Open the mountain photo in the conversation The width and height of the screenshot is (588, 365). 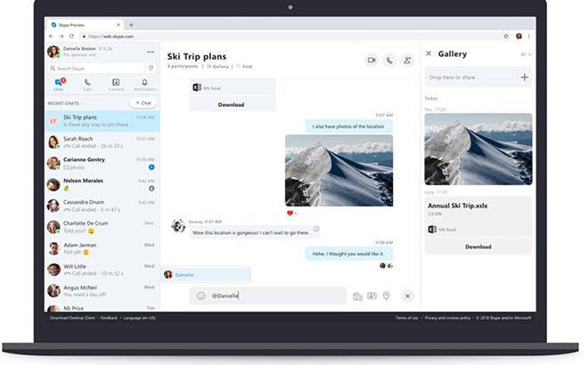(x=338, y=170)
